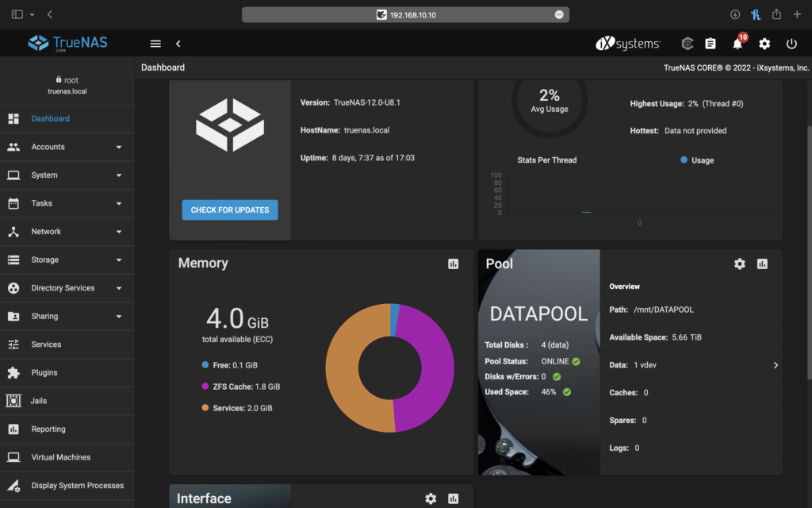Open Pool widget settings gear
The width and height of the screenshot is (812, 508).
coord(740,264)
